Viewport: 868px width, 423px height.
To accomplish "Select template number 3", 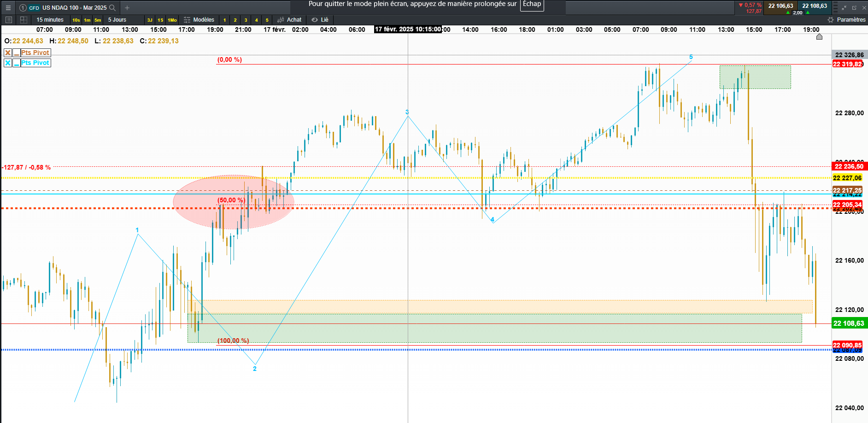I will (246, 20).
